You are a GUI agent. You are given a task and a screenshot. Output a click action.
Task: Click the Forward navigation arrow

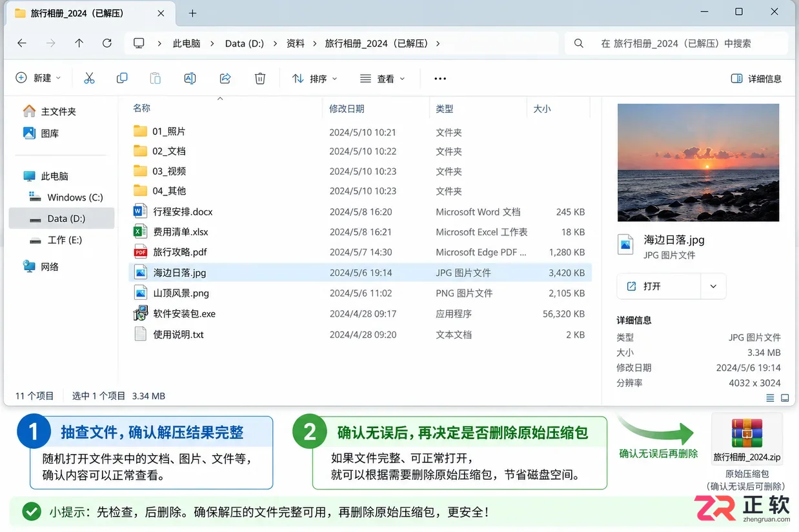51,43
